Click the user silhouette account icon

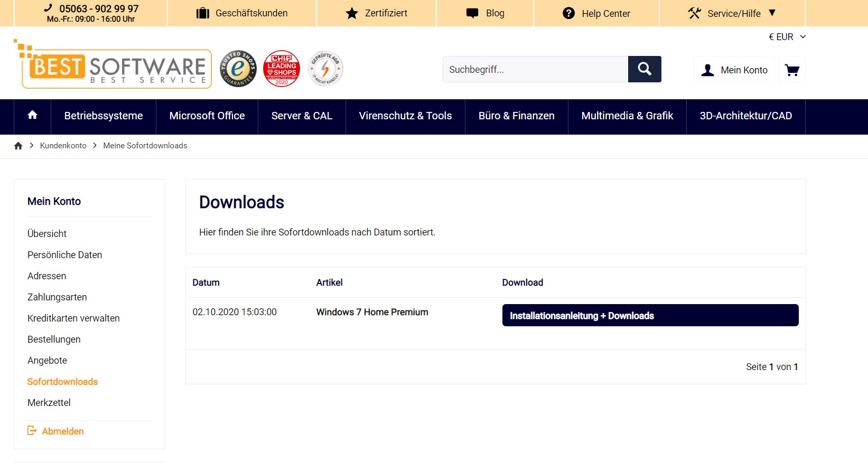tap(708, 70)
